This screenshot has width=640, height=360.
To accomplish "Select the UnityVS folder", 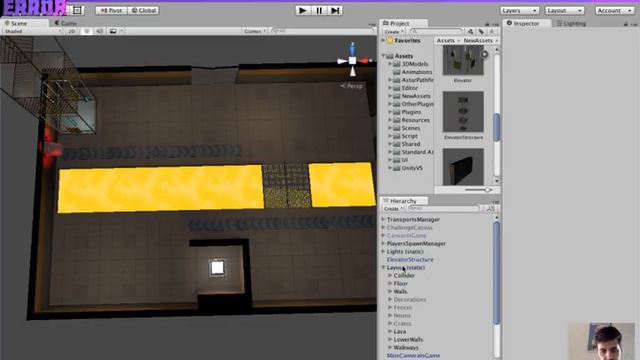I will (412, 168).
